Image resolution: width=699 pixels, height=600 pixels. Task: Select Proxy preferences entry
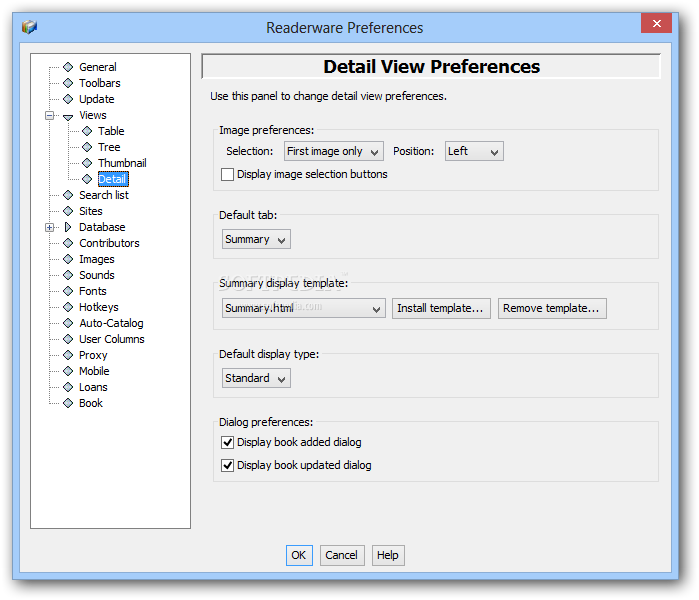coord(93,355)
